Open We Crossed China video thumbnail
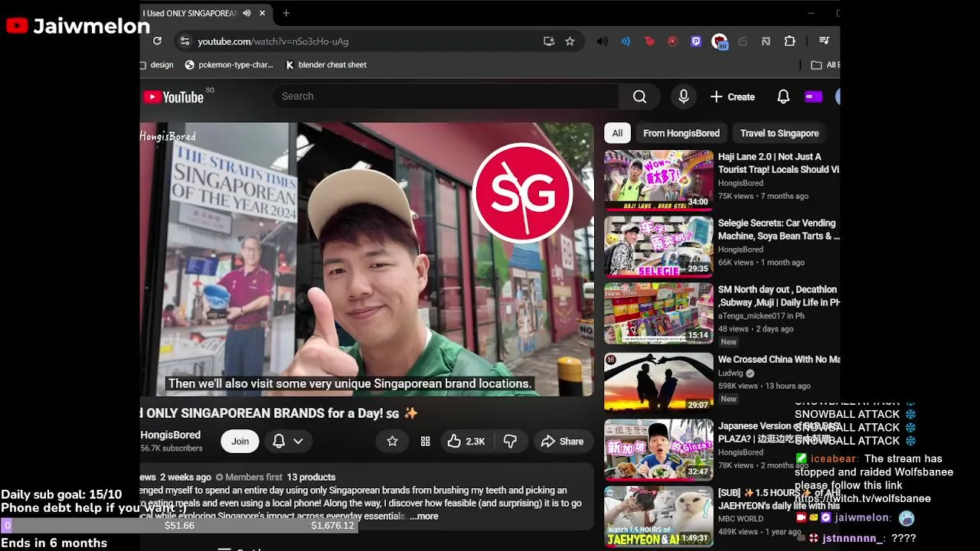 point(658,383)
